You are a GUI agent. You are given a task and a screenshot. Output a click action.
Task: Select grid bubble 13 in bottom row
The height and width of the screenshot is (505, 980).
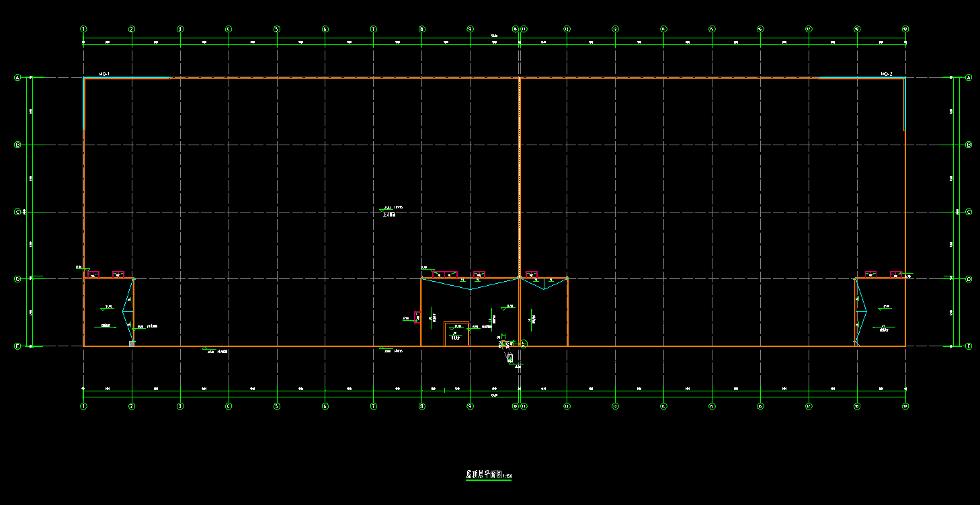pos(615,406)
